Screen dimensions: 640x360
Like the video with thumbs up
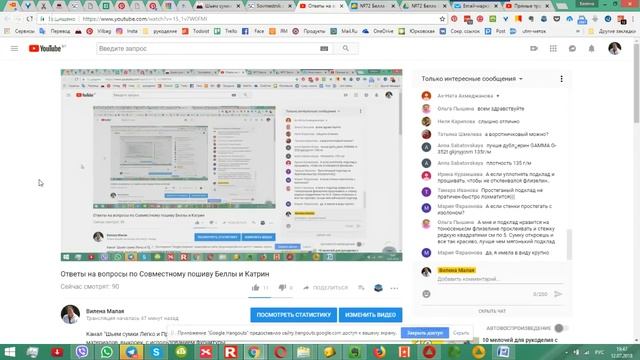click(x=256, y=288)
